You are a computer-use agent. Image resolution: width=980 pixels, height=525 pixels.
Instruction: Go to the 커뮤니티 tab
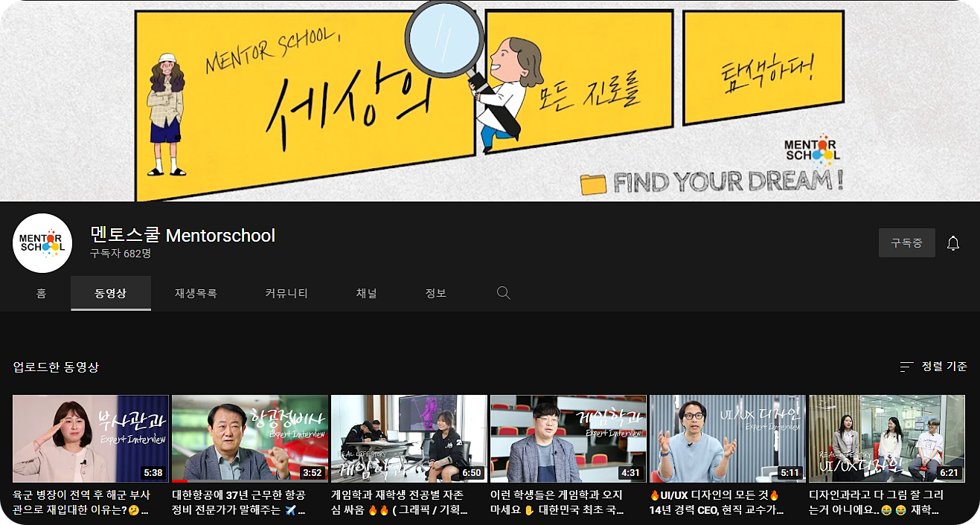pyautogui.click(x=286, y=293)
